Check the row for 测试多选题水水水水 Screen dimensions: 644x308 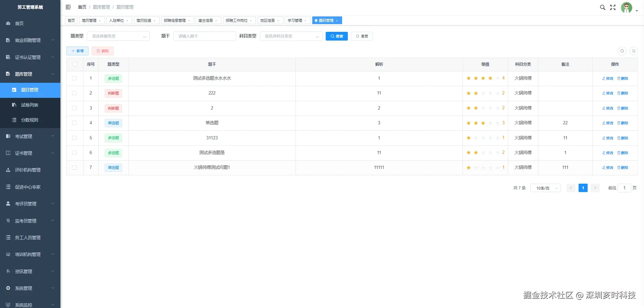[x=74, y=78]
